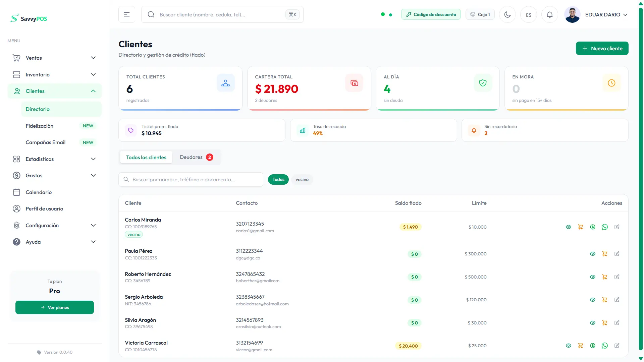Open Fidelización in the sidebar
Viewport: 644px width, 362px height.
pyautogui.click(x=40, y=126)
